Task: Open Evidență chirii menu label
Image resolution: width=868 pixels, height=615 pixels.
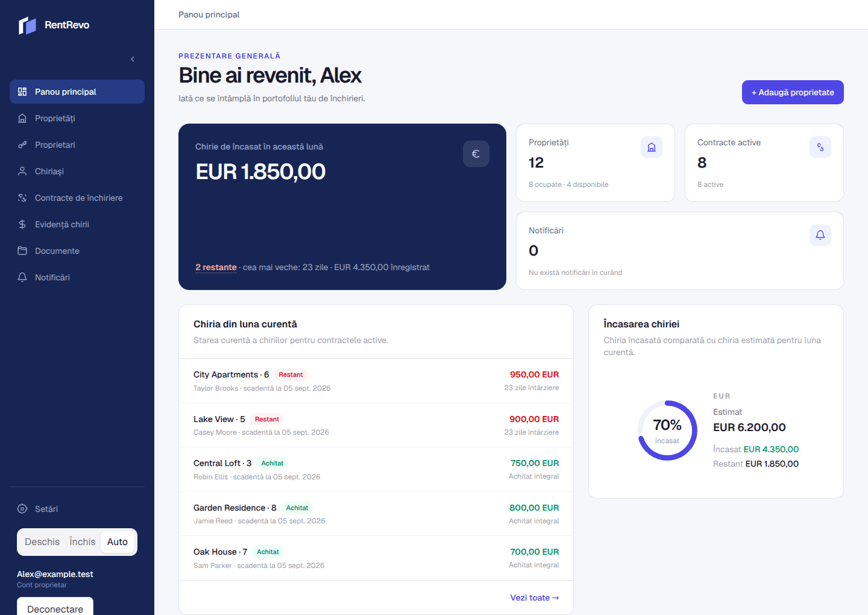Action: coord(62,224)
